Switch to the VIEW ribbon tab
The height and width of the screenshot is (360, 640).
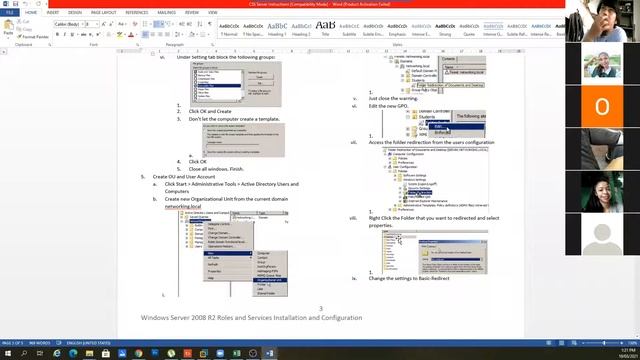[213, 13]
